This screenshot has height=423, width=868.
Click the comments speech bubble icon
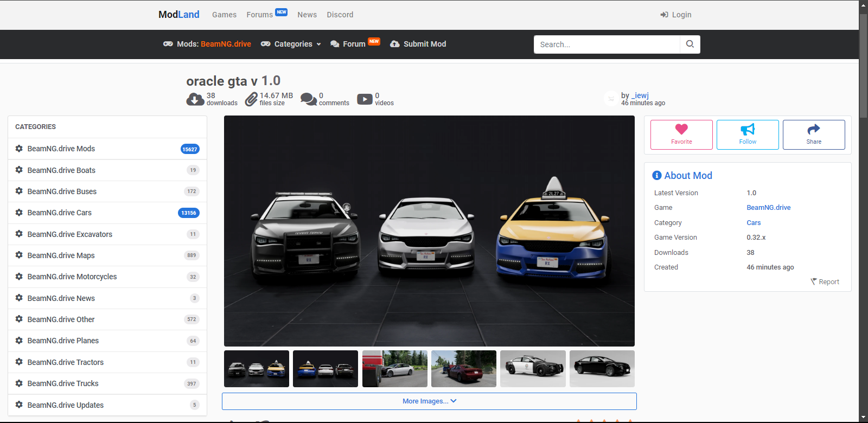309,99
